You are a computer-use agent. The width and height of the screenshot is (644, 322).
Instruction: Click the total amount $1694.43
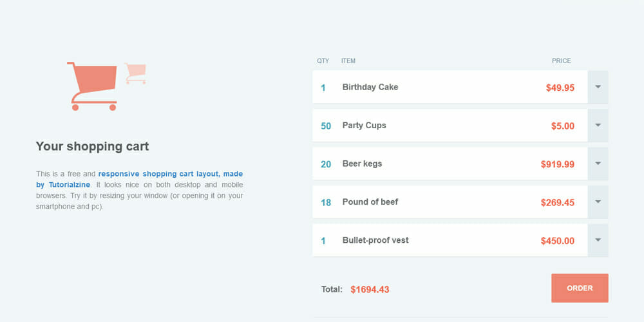[370, 290]
